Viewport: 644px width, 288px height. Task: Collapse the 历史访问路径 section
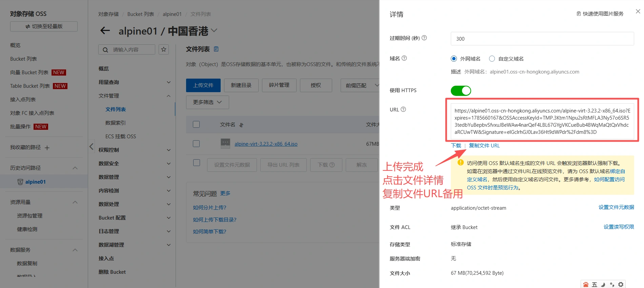click(x=75, y=168)
